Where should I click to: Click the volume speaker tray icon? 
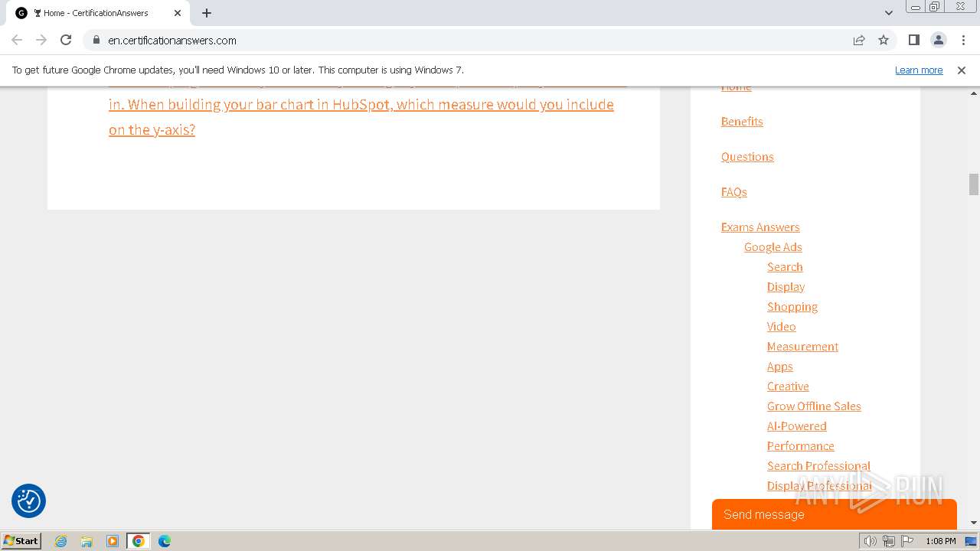870,541
